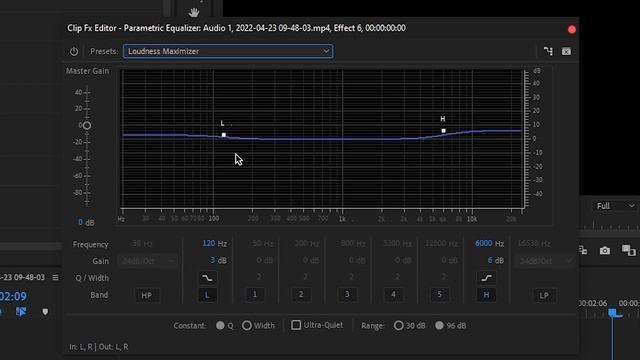
Task: Click the high shelf slope icon
Action: point(486,278)
